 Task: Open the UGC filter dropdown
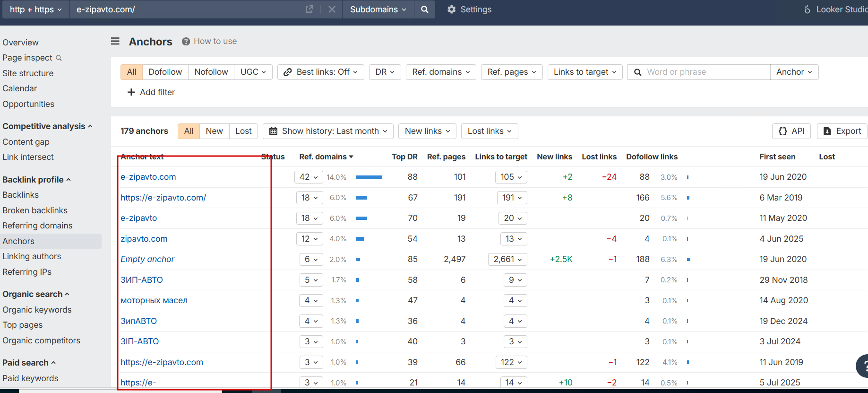[253, 72]
